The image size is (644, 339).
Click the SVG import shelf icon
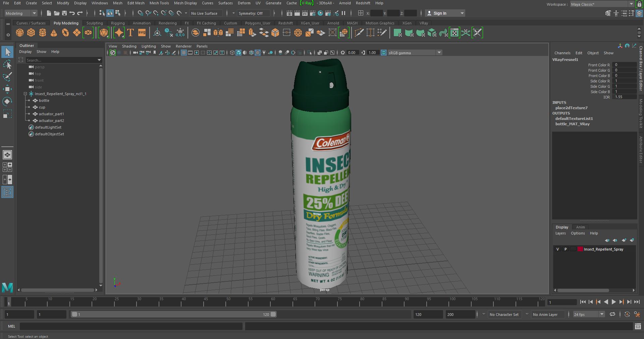point(142,32)
